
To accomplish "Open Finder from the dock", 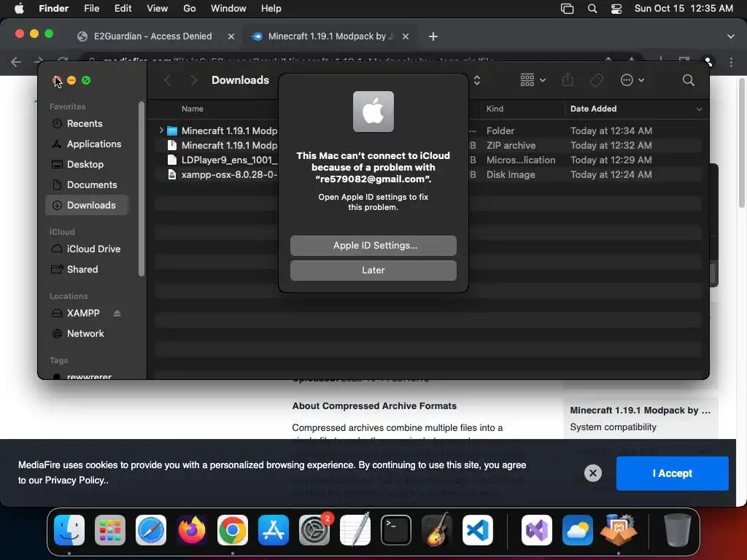I will [69, 530].
